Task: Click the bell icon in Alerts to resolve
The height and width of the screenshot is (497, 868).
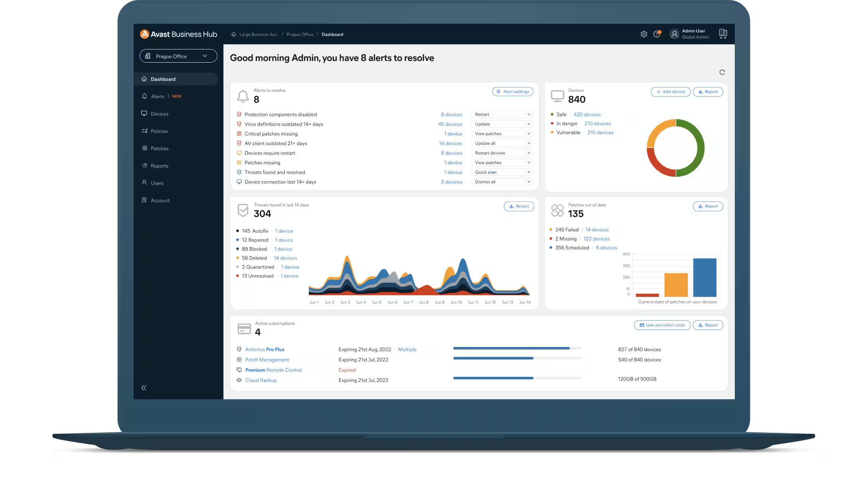Action: tap(243, 96)
